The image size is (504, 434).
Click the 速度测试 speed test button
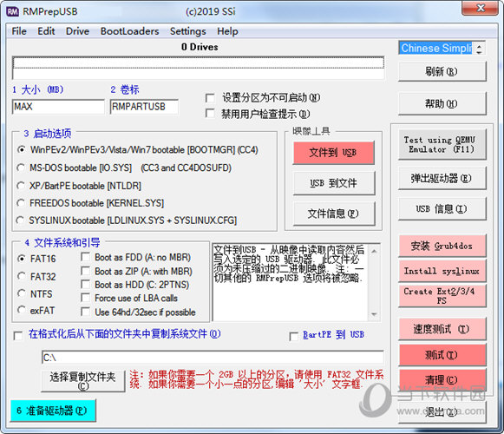pyautogui.click(x=442, y=329)
